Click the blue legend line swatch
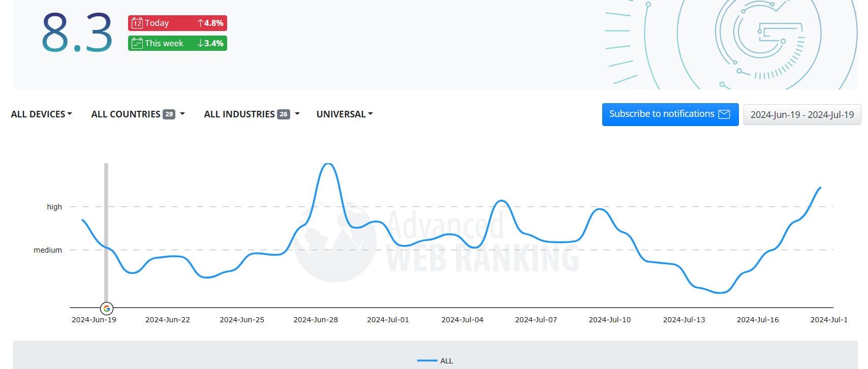The width and height of the screenshot is (868, 369). (427, 361)
